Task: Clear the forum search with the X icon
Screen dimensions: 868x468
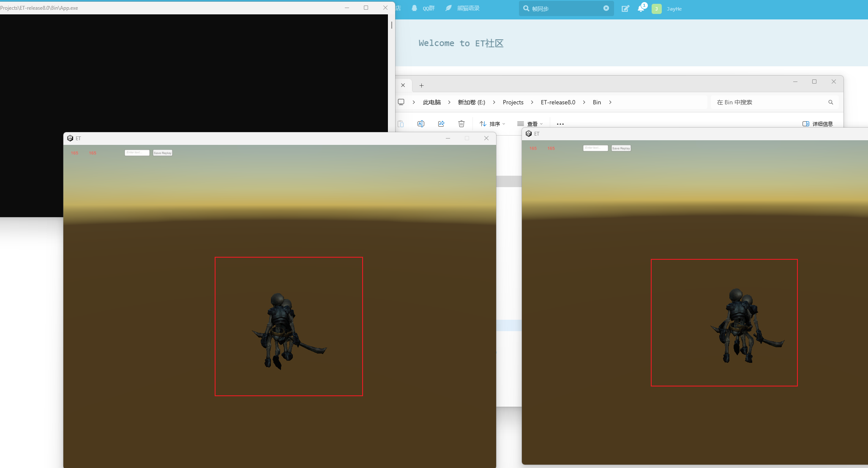Action: [606, 8]
